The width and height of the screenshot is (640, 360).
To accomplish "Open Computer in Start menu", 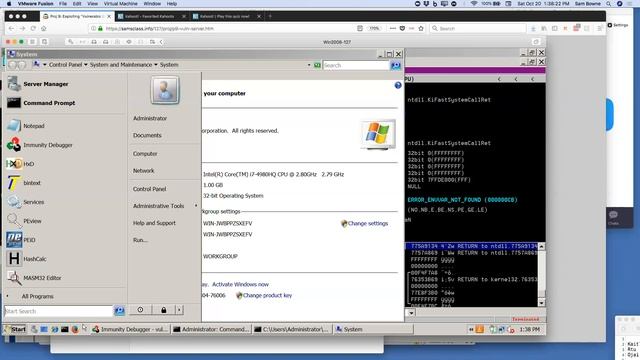I will pyautogui.click(x=145, y=154).
